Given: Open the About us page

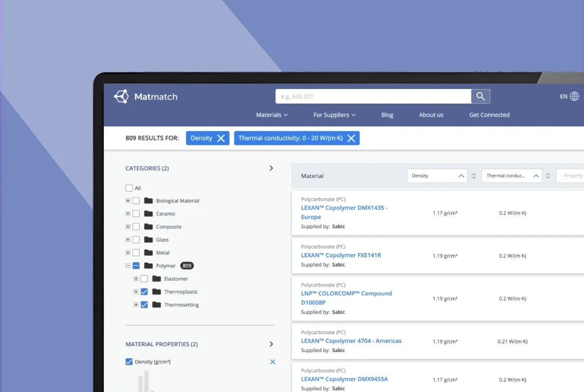Looking at the screenshot, I should click(x=431, y=115).
